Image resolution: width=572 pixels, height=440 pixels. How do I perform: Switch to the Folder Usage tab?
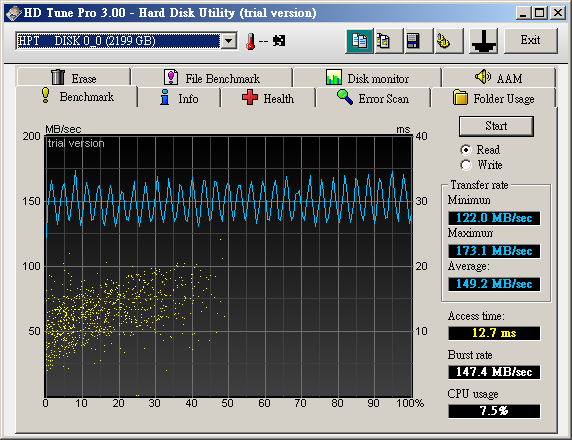tap(493, 98)
